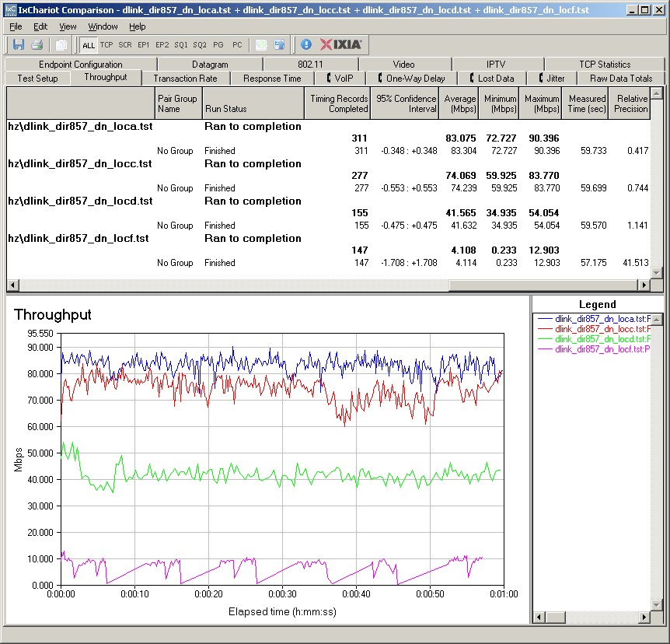
Task: Click blue legend entry dlink_dir857_dn_loca
Action: click(595, 319)
